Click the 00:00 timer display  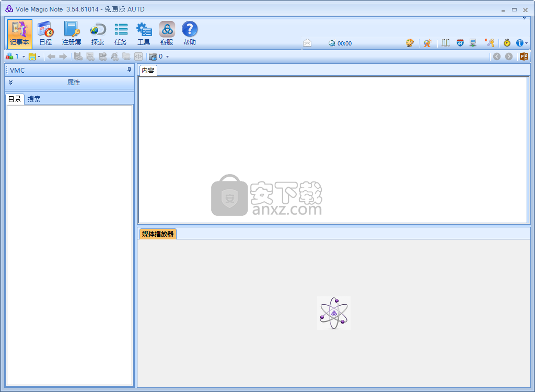(340, 43)
